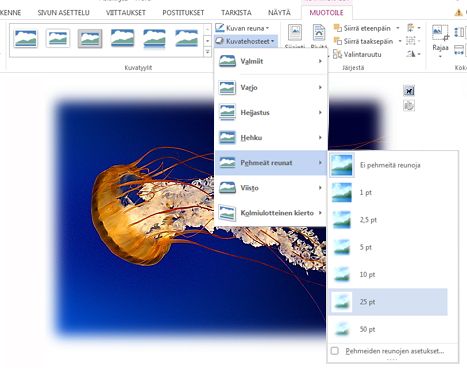Open the Siirrä taaksepäin dropdown arrow
The height and width of the screenshot is (371, 467).
coord(400,41)
